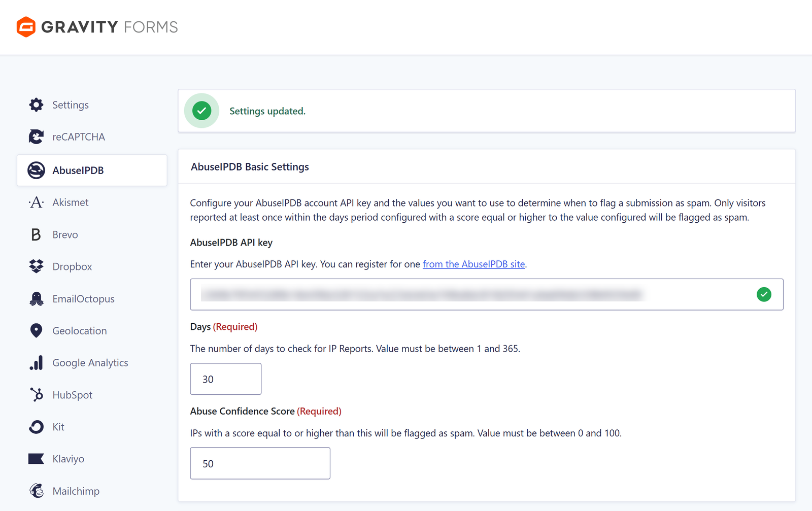
Task: Select the AbuseIPDB menu entry
Action: pos(92,171)
